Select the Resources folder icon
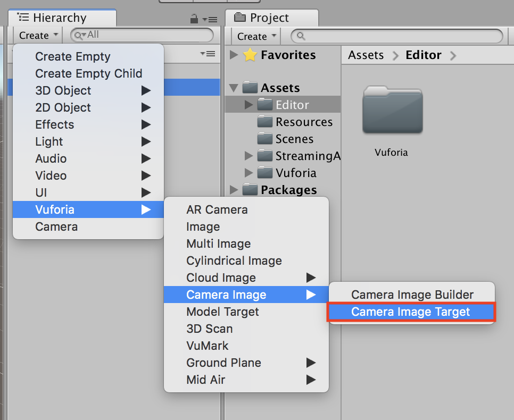Screen dimensions: 514x420 264,122
